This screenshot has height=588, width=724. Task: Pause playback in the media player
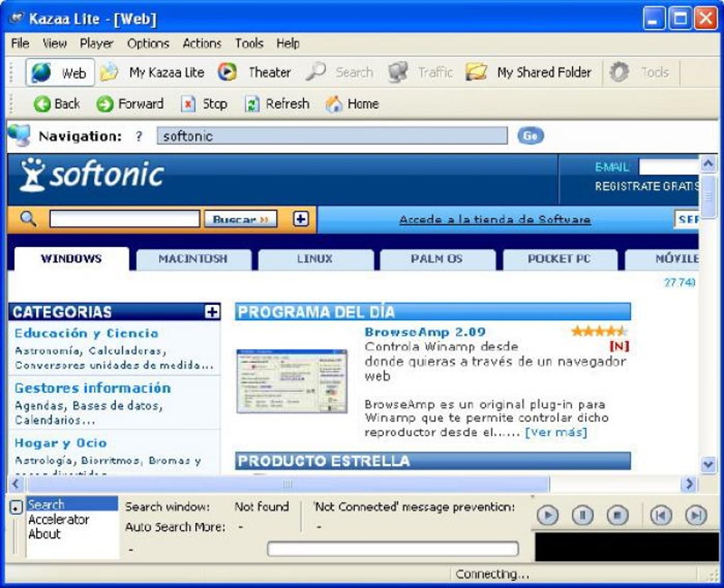(583, 515)
